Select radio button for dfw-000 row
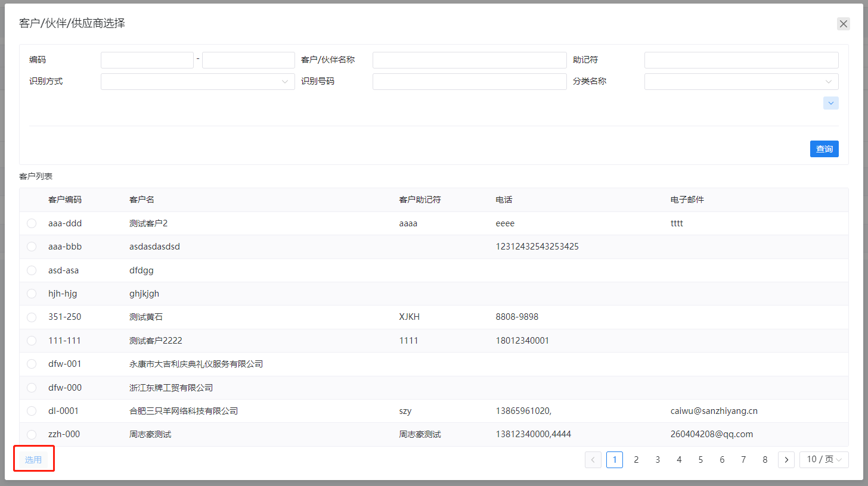The image size is (868, 486). [32, 388]
